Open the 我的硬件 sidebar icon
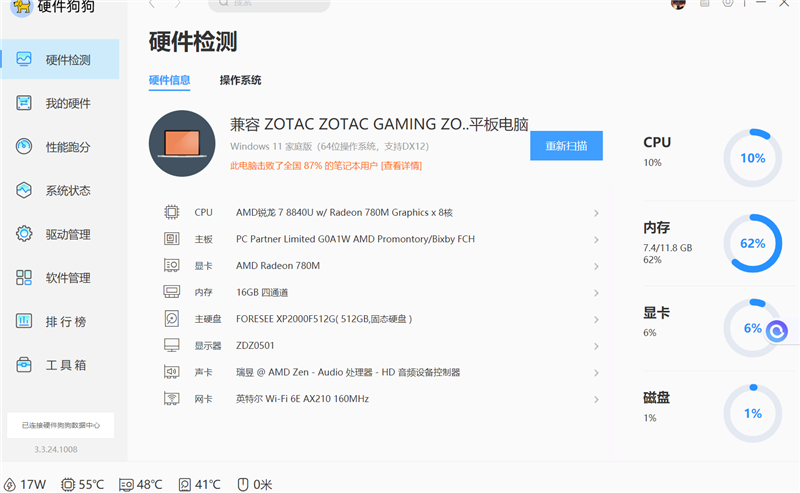The width and height of the screenshot is (800, 493). pos(24,103)
